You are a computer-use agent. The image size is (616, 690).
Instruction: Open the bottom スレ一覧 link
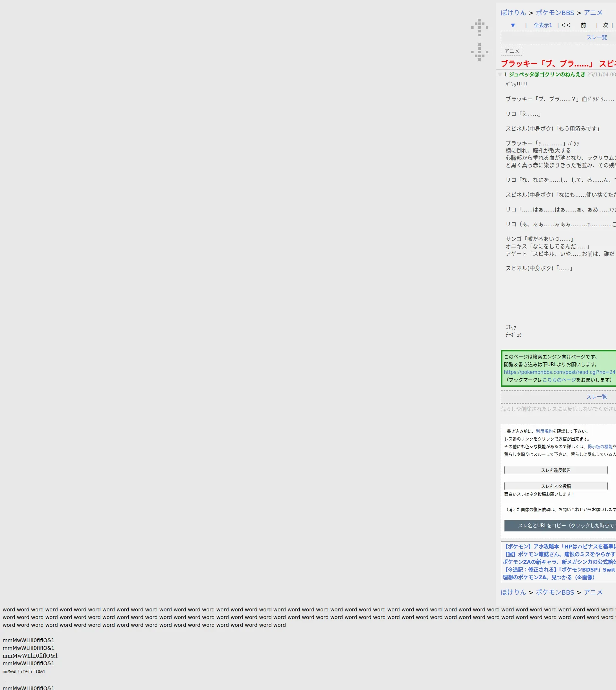click(596, 397)
